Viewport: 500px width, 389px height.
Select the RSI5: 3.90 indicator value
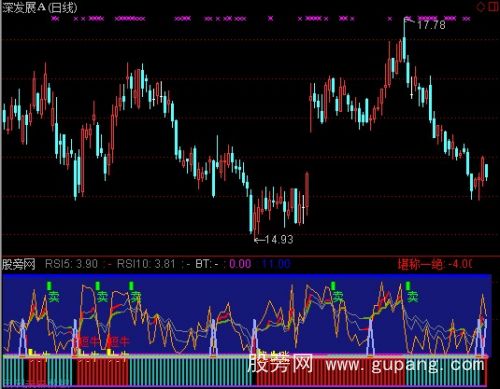point(71,264)
